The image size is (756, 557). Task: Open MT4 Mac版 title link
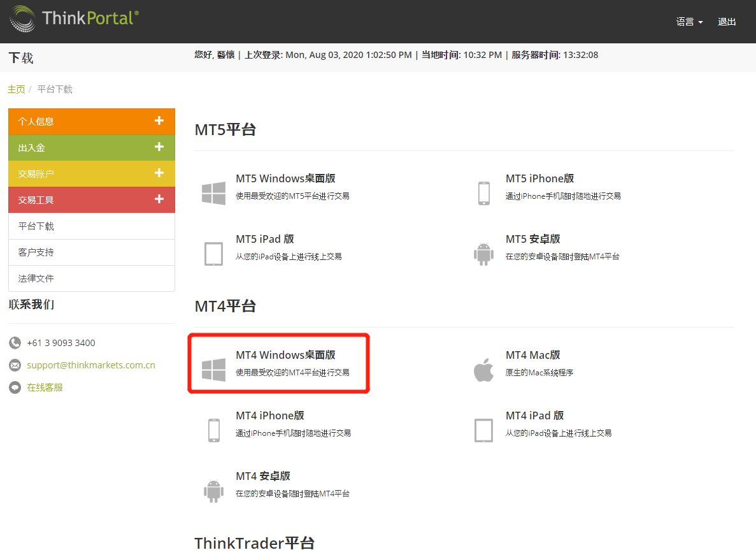coord(533,355)
